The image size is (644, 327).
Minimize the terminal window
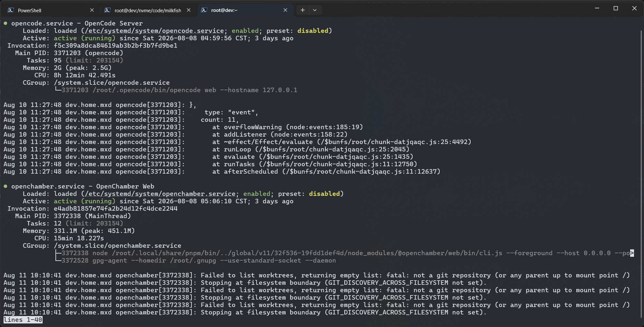coord(597,8)
